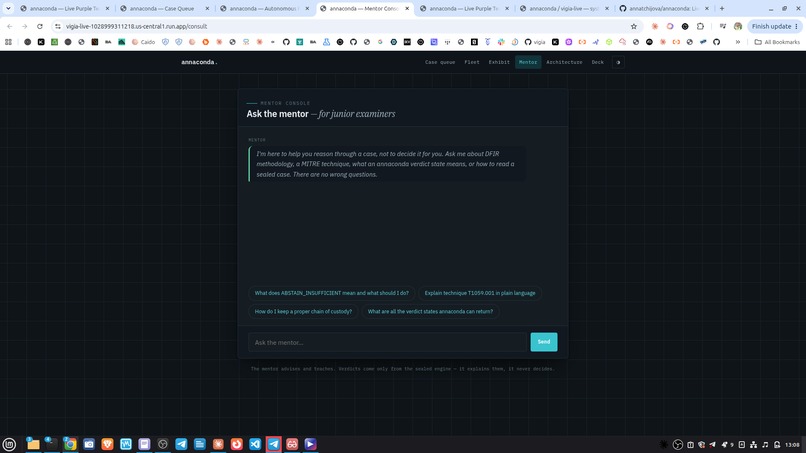Open the Case queue nav item
The image size is (806, 453).
(x=440, y=62)
